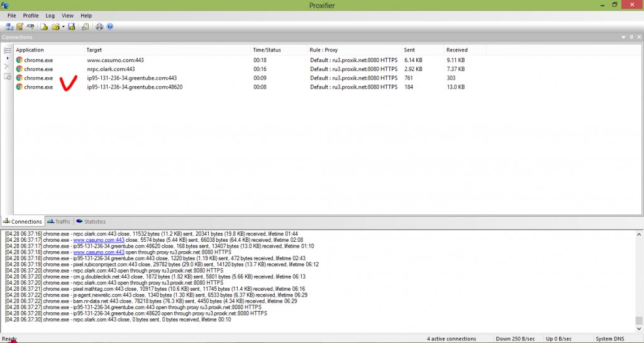The image size is (644, 343).
Task: Click Chrome icon in greentube.com:48620 row
Action: coord(19,87)
